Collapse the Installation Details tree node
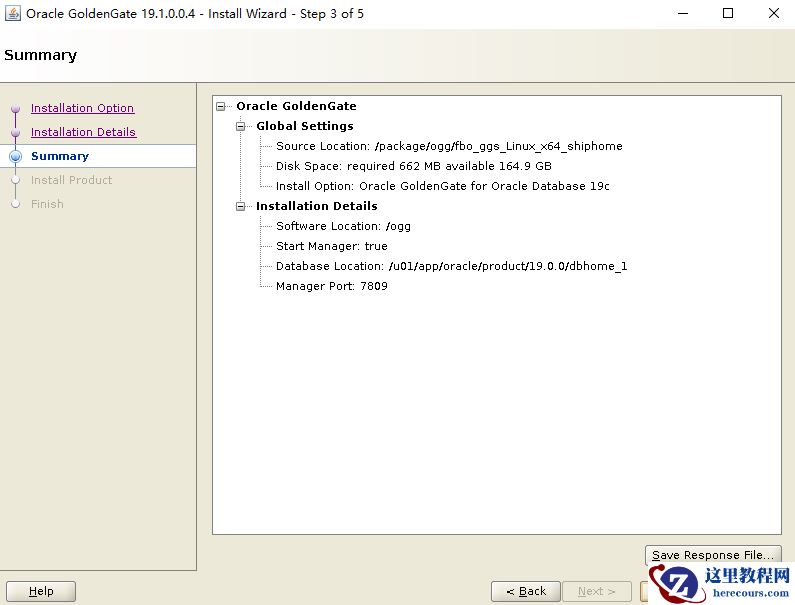This screenshot has width=795, height=605. click(241, 206)
